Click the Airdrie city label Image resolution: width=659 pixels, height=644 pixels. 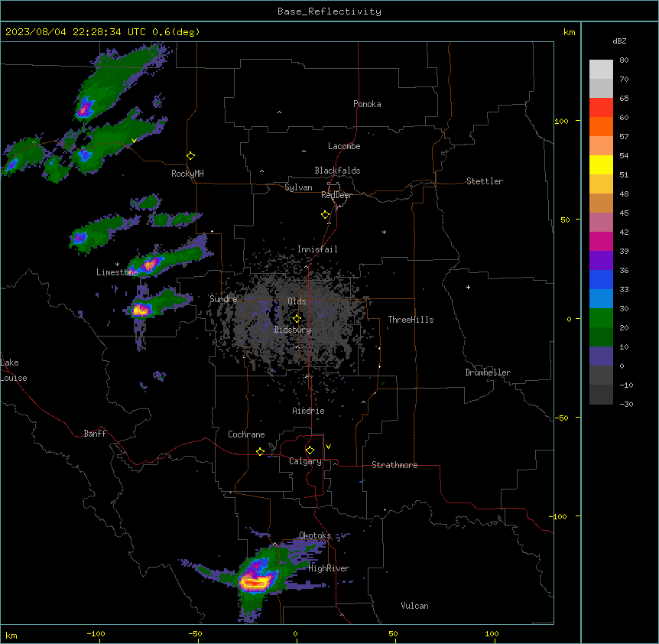(308, 411)
